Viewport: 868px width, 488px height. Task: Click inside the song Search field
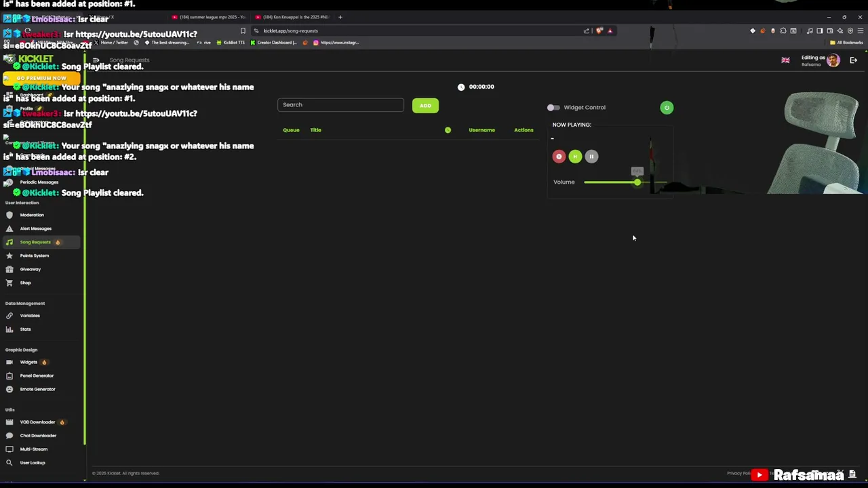coord(340,105)
